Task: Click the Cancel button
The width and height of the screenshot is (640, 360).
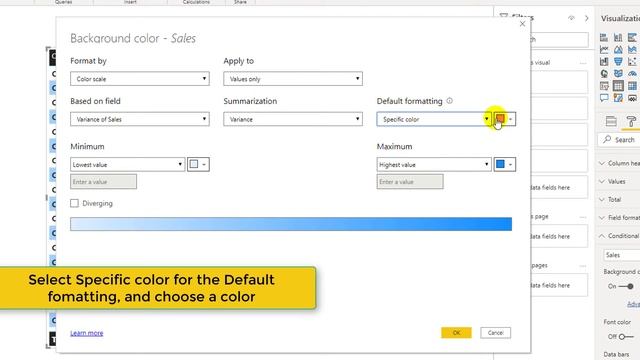Action: (496, 333)
